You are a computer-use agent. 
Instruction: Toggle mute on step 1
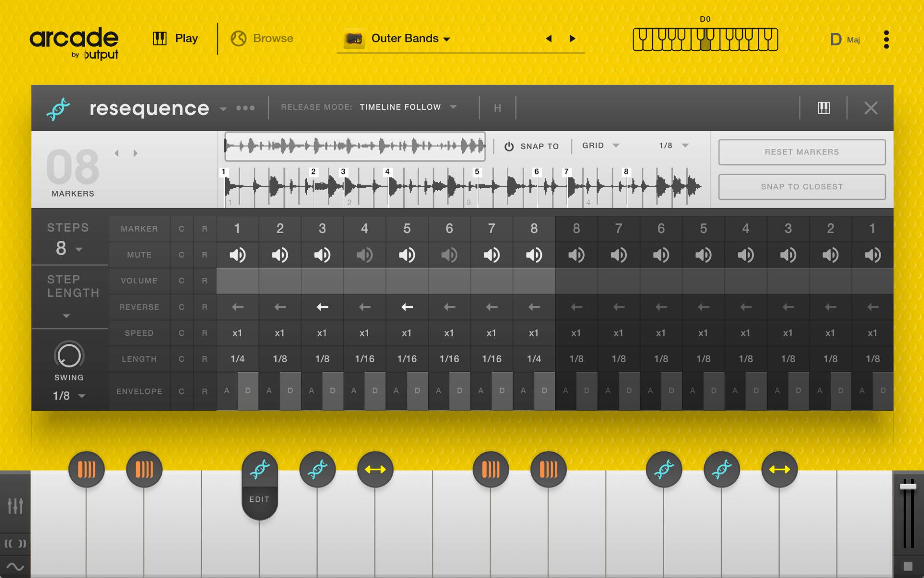click(x=238, y=255)
